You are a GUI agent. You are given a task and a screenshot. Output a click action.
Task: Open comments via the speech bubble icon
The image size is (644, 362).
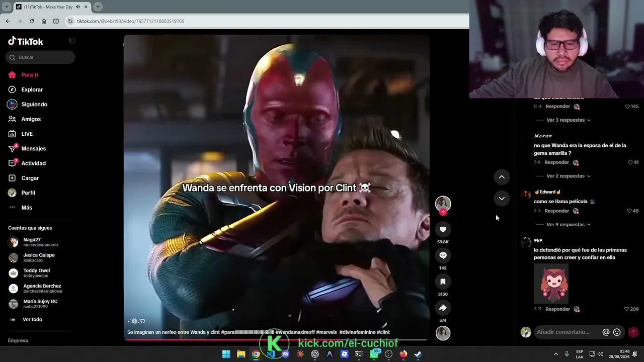pyautogui.click(x=443, y=255)
